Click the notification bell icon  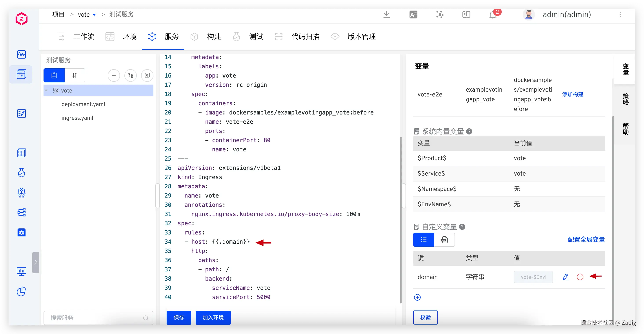pos(493,15)
